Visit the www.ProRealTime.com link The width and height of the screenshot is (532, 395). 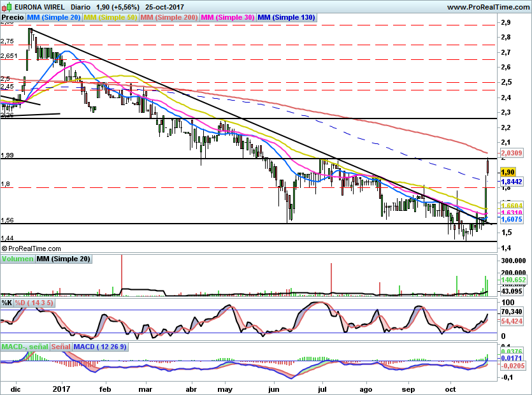coord(489,6)
